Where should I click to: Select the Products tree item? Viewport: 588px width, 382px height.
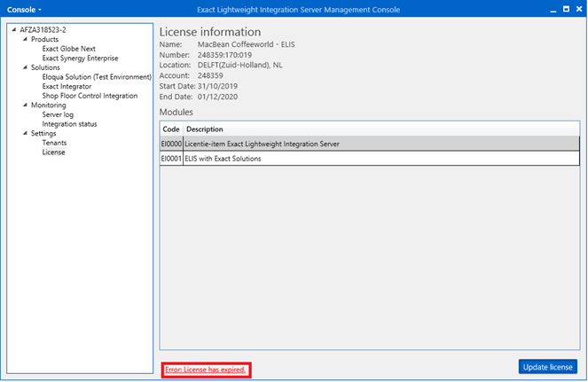tap(44, 39)
